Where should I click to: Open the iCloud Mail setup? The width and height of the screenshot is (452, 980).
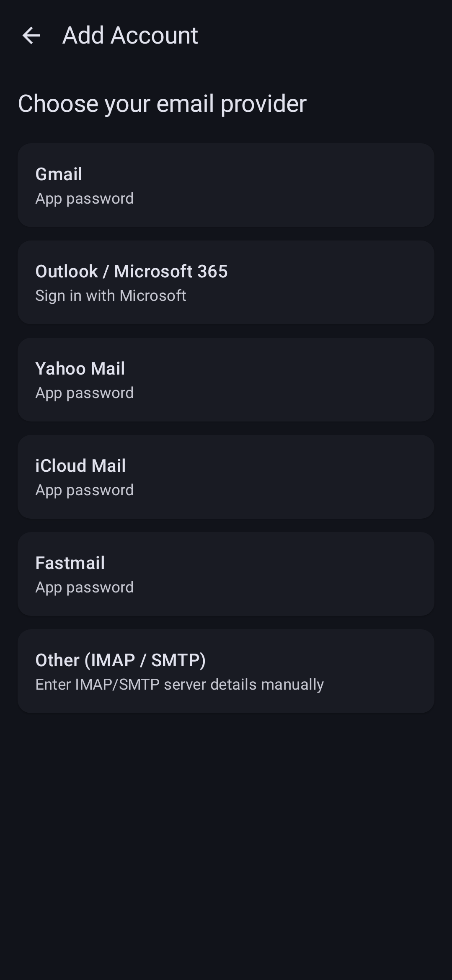pos(226,477)
